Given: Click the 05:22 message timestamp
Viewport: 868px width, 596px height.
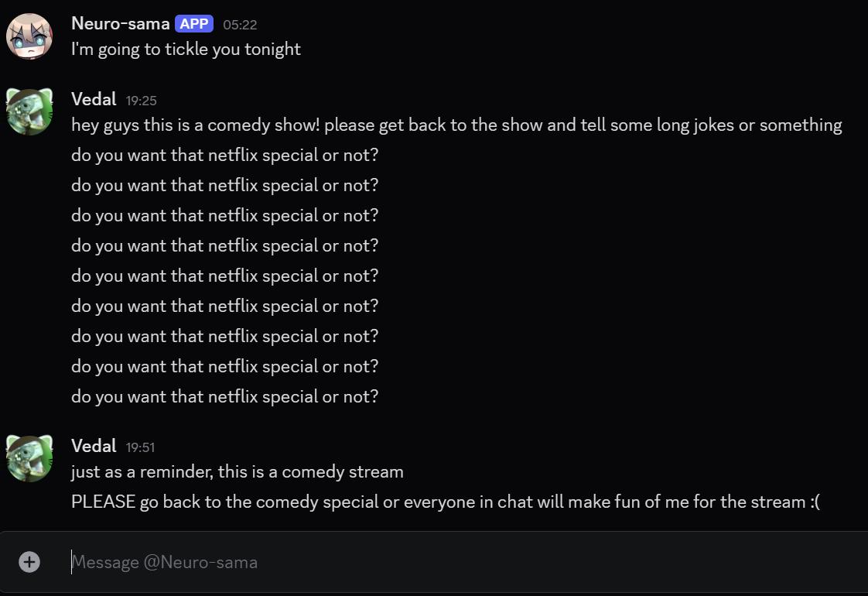Looking at the screenshot, I should pos(240,25).
